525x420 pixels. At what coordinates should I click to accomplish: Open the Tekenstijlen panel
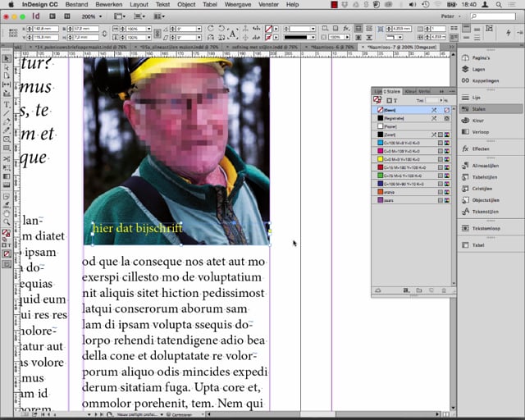click(x=485, y=212)
